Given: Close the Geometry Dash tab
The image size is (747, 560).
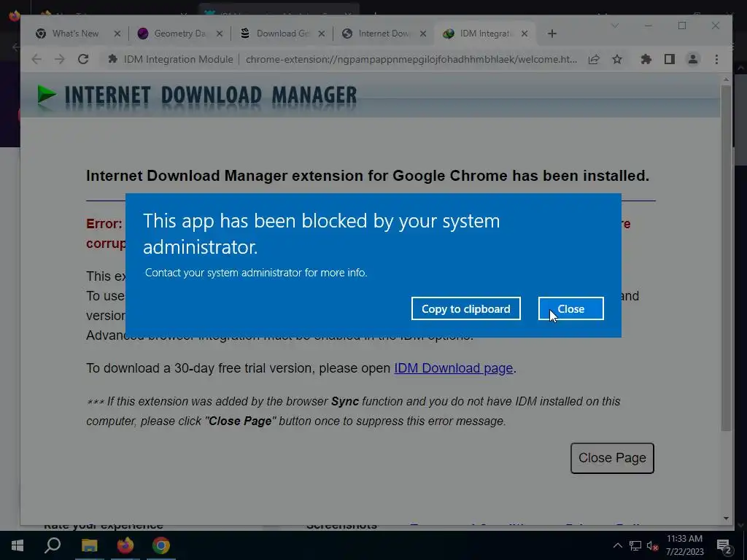Looking at the screenshot, I should 219,34.
